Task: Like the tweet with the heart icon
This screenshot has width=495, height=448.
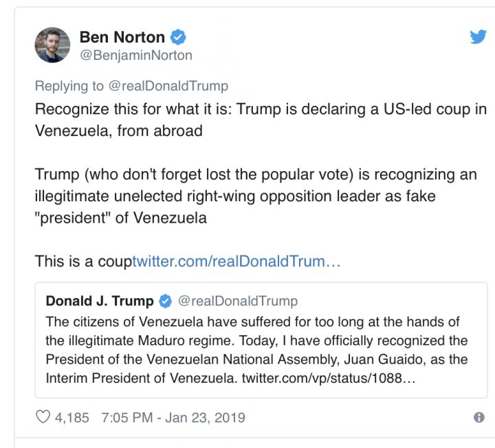Action: point(43,417)
